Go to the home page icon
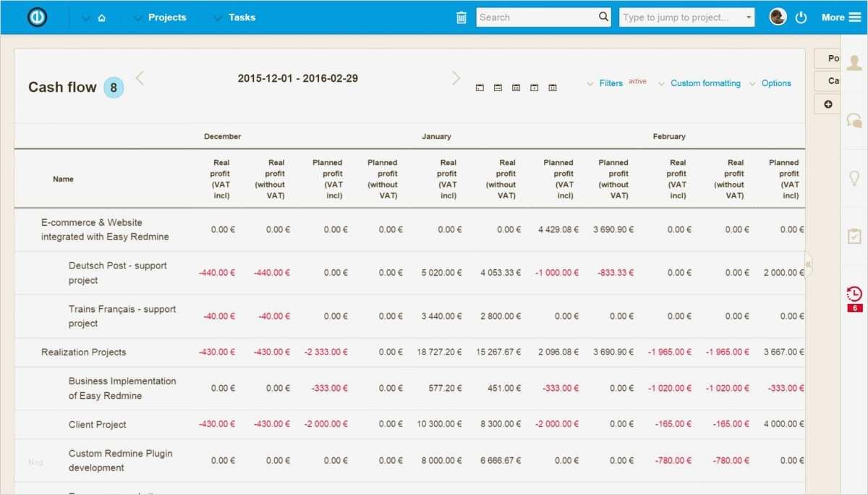This screenshot has width=868, height=495. pyautogui.click(x=102, y=18)
